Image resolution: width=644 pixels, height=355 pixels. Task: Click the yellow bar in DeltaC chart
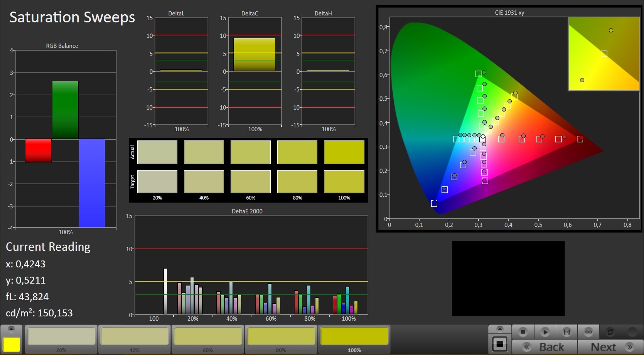tap(255, 54)
